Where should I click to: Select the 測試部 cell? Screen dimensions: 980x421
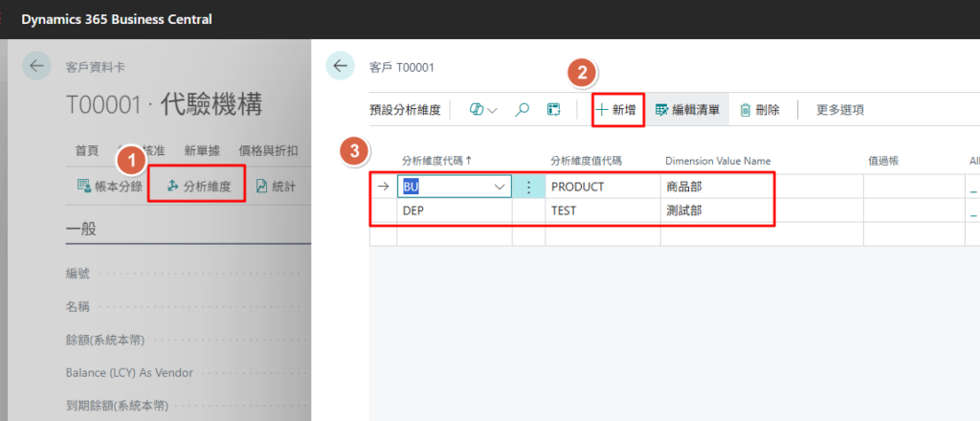pyautogui.click(x=761, y=211)
